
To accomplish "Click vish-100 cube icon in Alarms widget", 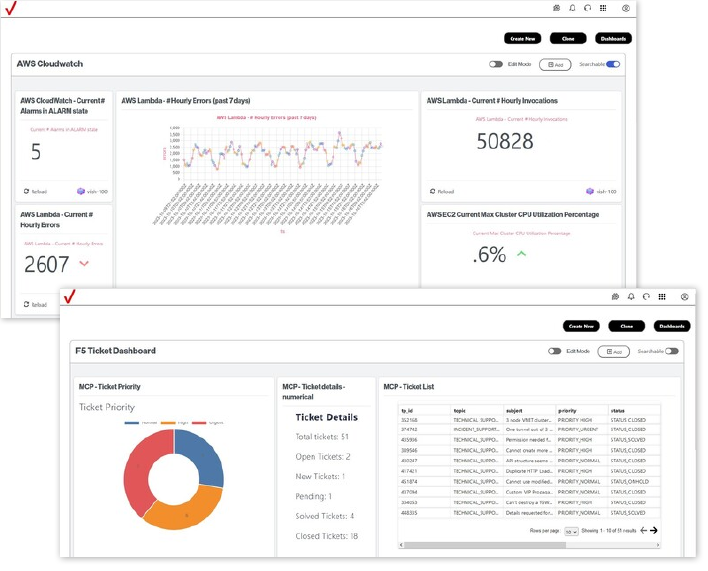I will pyautogui.click(x=80, y=191).
